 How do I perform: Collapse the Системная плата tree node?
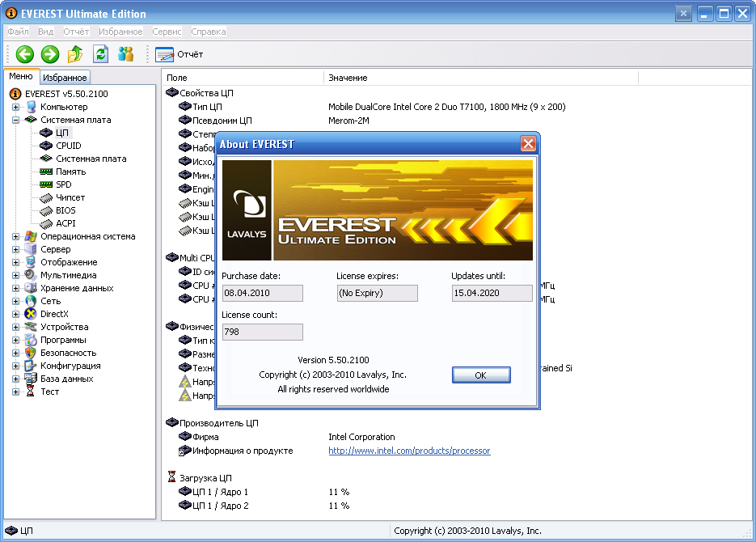tap(15, 120)
